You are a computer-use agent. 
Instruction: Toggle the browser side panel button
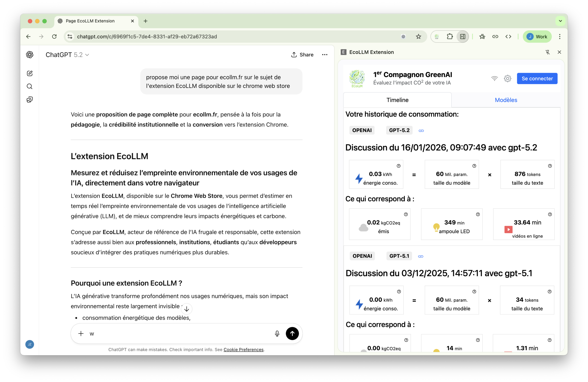point(463,36)
